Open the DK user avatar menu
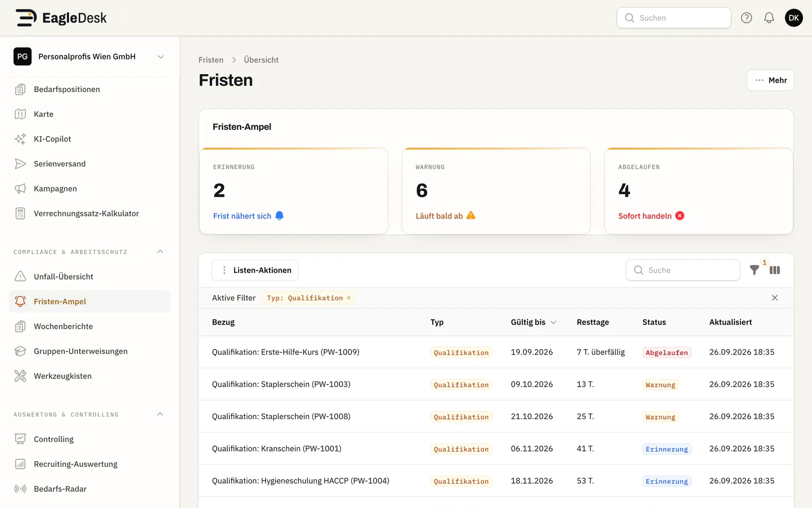This screenshot has width=812, height=508. point(794,18)
